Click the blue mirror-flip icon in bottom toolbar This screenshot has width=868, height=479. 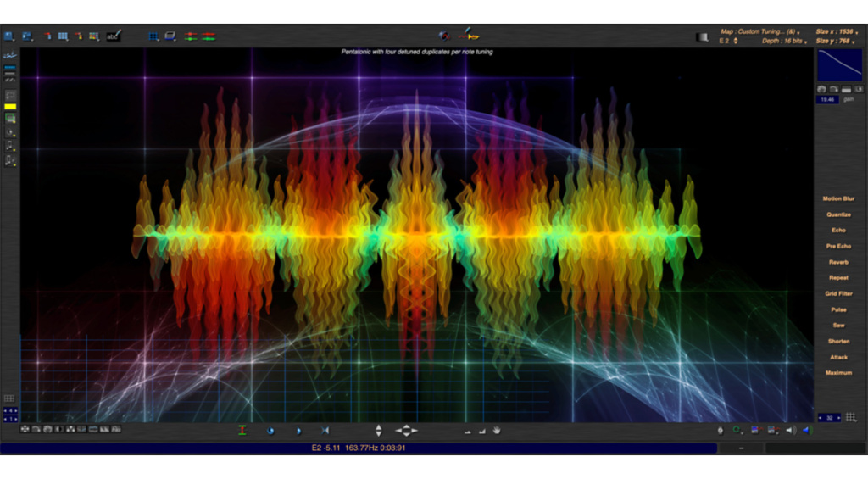point(325,431)
